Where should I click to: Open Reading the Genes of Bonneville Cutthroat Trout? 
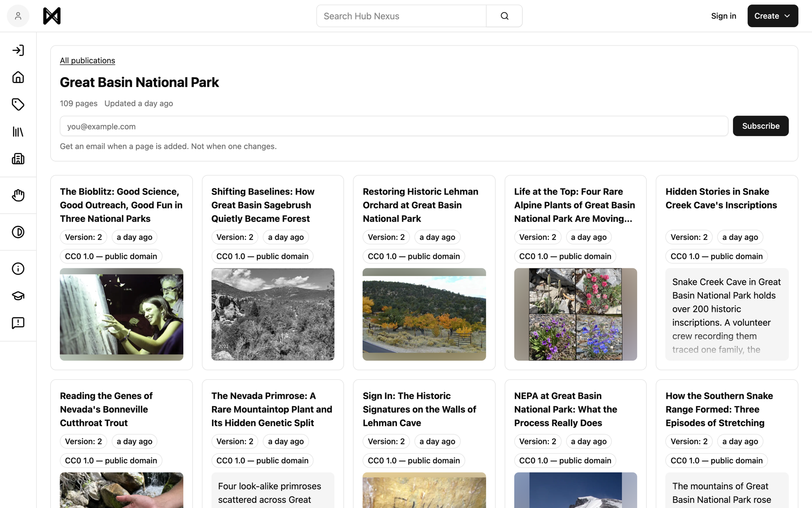tap(106, 409)
